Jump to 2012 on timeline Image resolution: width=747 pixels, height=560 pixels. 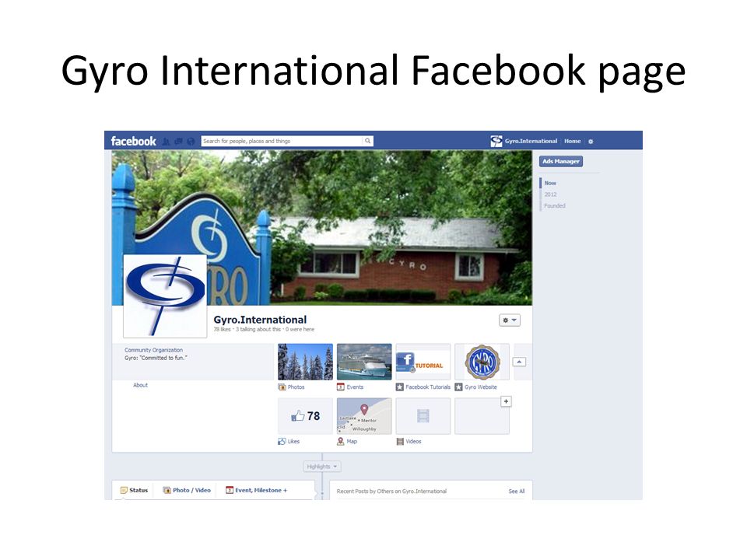(550, 194)
